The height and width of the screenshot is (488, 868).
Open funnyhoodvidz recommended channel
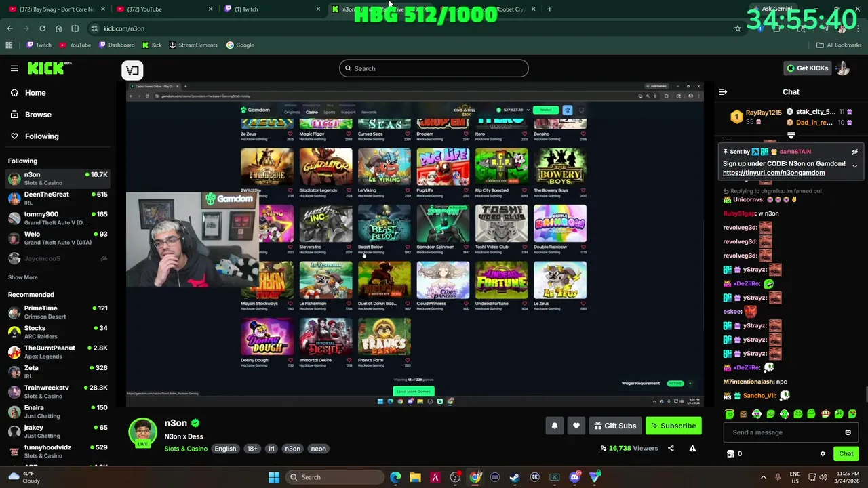click(58, 451)
